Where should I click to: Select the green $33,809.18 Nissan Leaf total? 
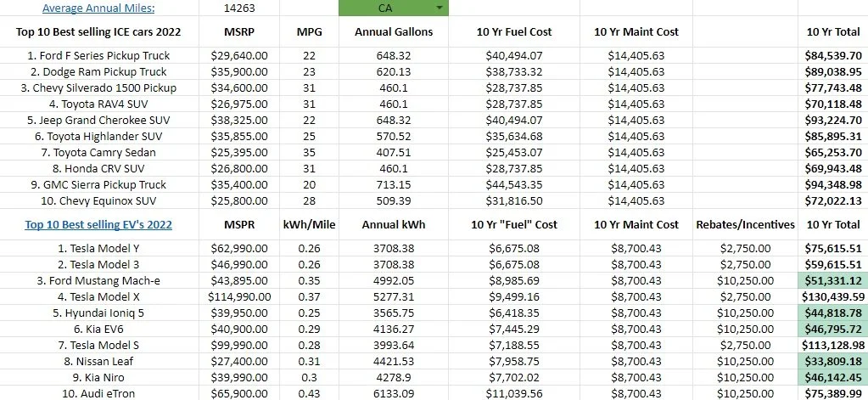(x=832, y=361)
